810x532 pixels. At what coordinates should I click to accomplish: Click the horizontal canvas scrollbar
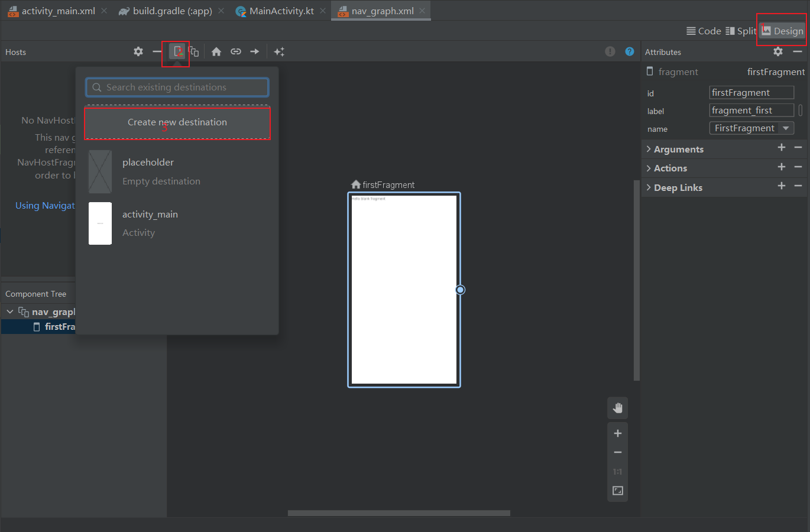tap(399, 513)
